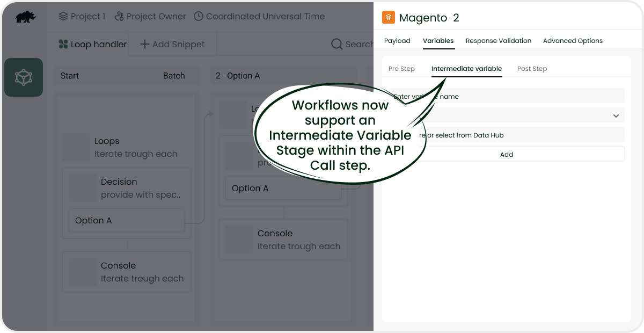Viewport: 644px width, 333px height.
Task: Select the cube workflow icon in sidebar
Action: click(24, 77)
